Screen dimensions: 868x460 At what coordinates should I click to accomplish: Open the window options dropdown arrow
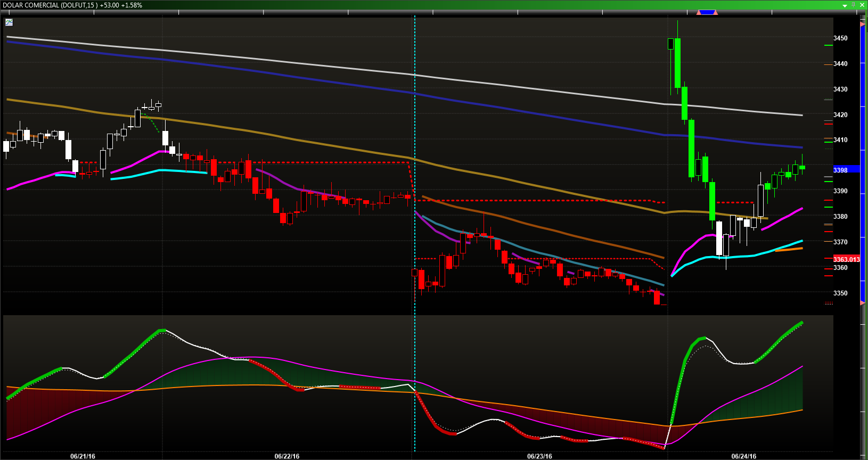[x=845, y=5]
